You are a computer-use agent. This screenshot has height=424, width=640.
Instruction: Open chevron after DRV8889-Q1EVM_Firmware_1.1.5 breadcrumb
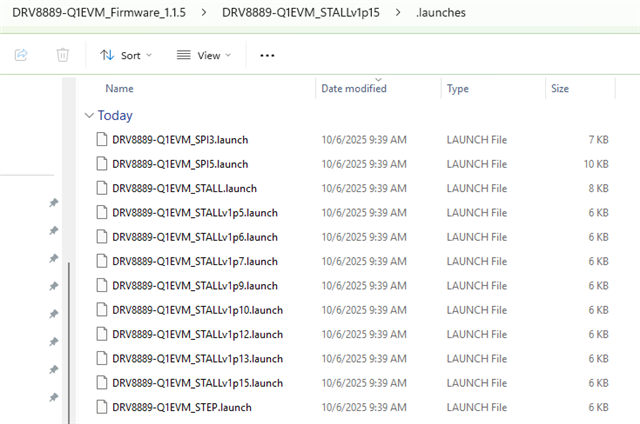[x=204, y=13]
